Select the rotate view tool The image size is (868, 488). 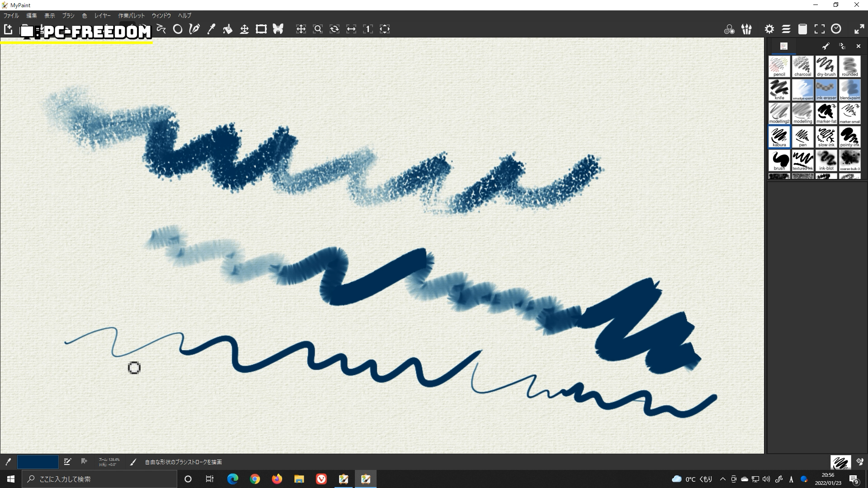coord(335,29)
